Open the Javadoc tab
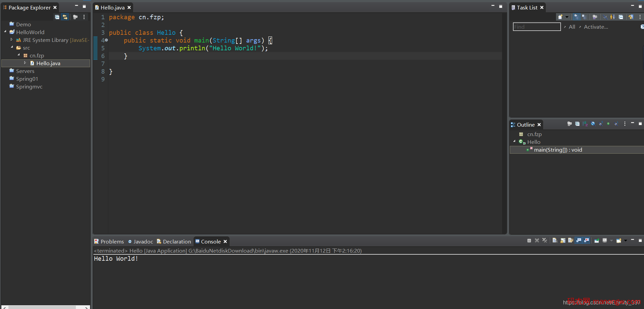Screen dimensions: 644x309 point(141,241)
